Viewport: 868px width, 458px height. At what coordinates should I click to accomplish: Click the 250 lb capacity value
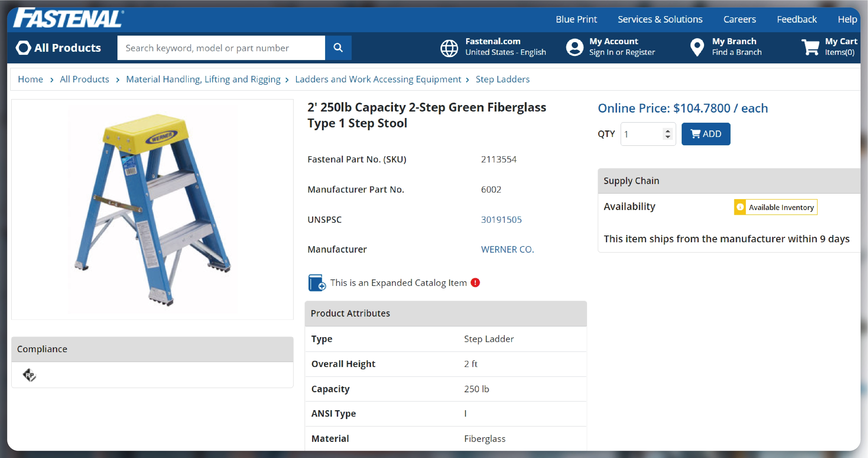[476, 389]
